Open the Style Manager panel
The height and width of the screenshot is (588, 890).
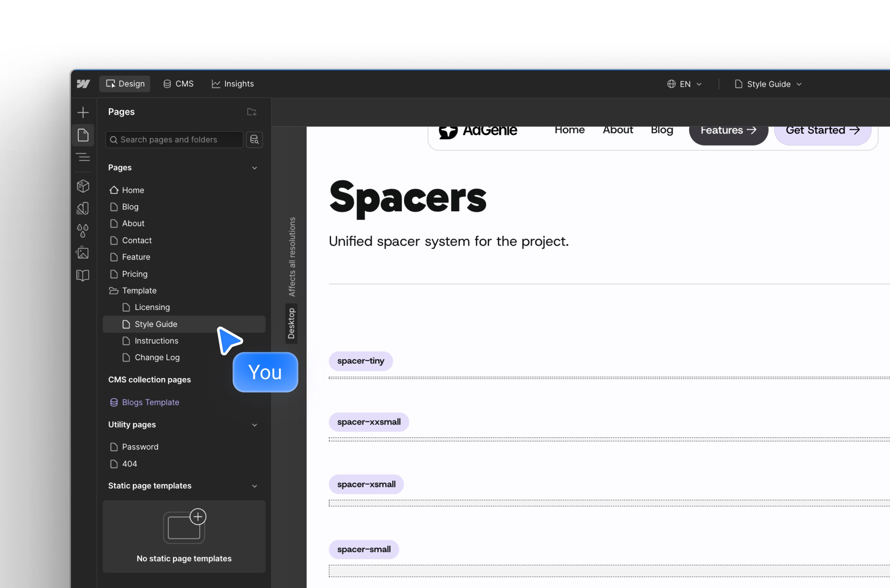(83, 208)
